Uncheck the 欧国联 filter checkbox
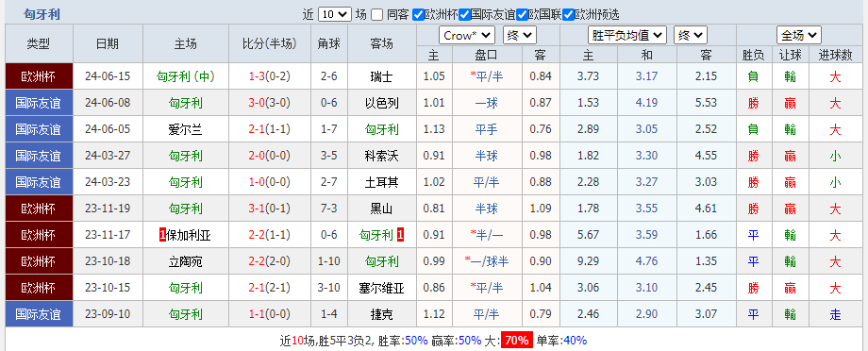The image size is (868, 351). [x=522, y=14]
